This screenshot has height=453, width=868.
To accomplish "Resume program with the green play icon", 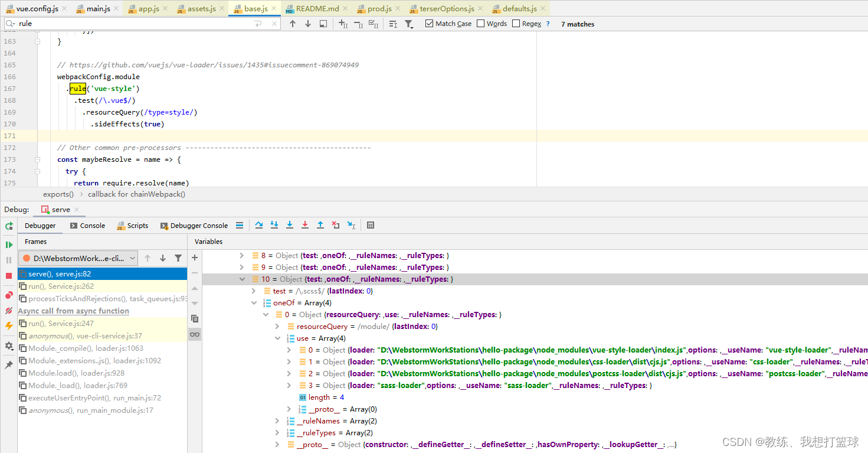I will pos(9,245).
